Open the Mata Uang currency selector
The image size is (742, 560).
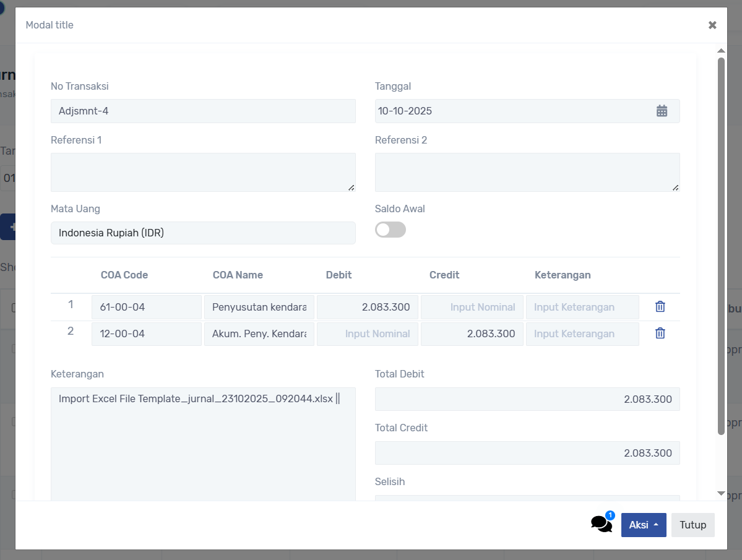point(203,233)
